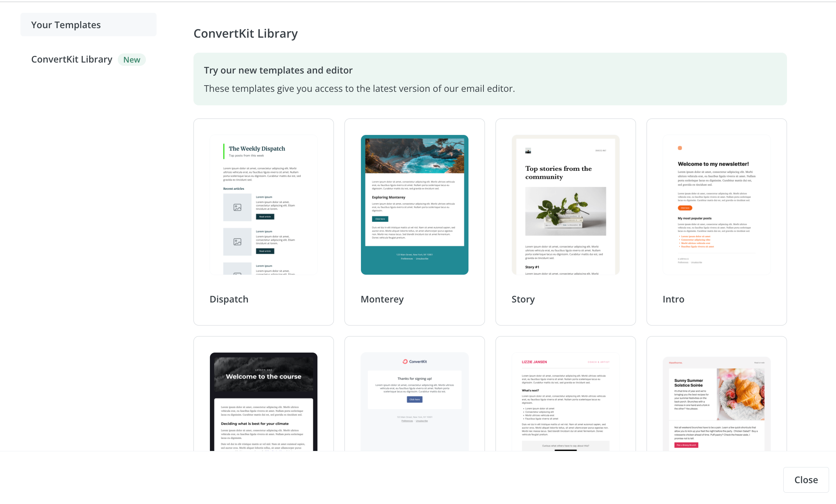This screenshot has width=836, height=504.
Task: Choose the Intro template thumbnail
Action: click(x=716, y=205)
